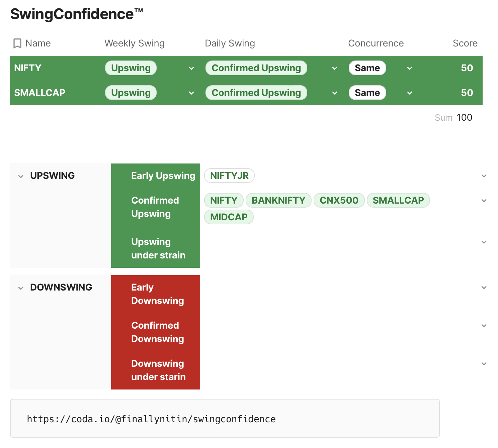Viewport: 498px width, 448px height.
Task: Click the Downswing under starin label
Action: tap(158, 370)
